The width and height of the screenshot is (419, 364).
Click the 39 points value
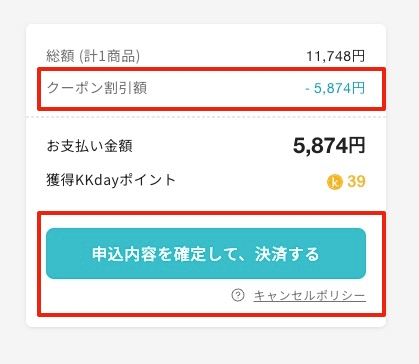(356, 182)
